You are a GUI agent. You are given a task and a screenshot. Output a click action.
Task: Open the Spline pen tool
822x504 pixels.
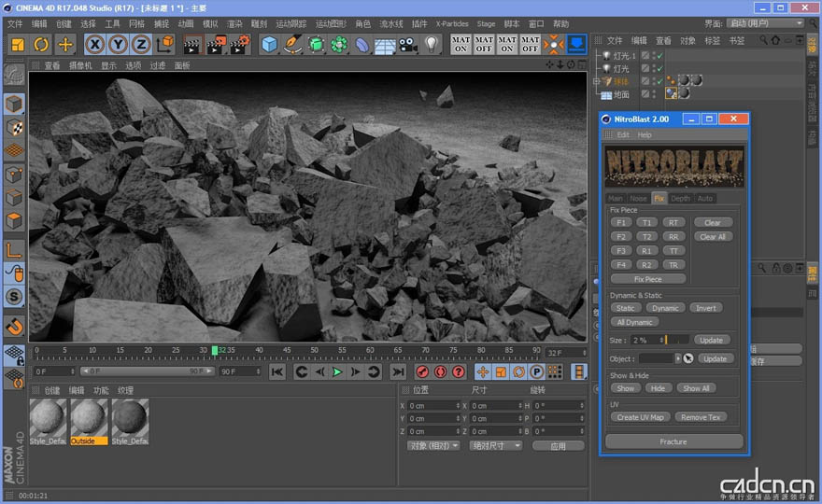tap(292, 45)
